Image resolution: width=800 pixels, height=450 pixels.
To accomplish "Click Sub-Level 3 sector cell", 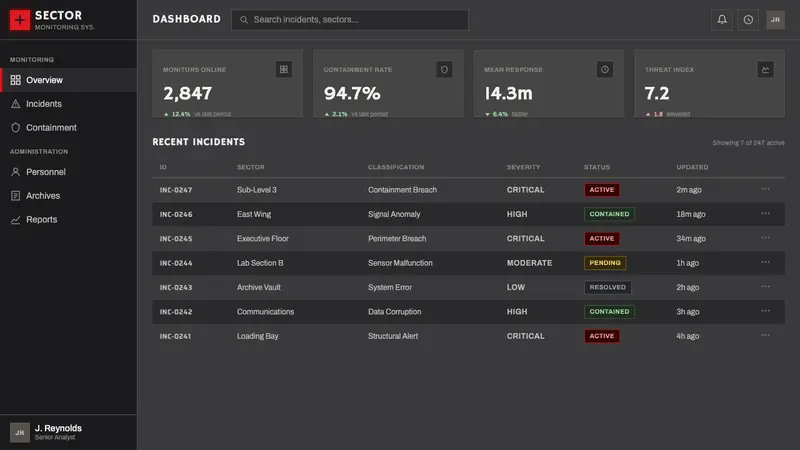I will point(257,190).
